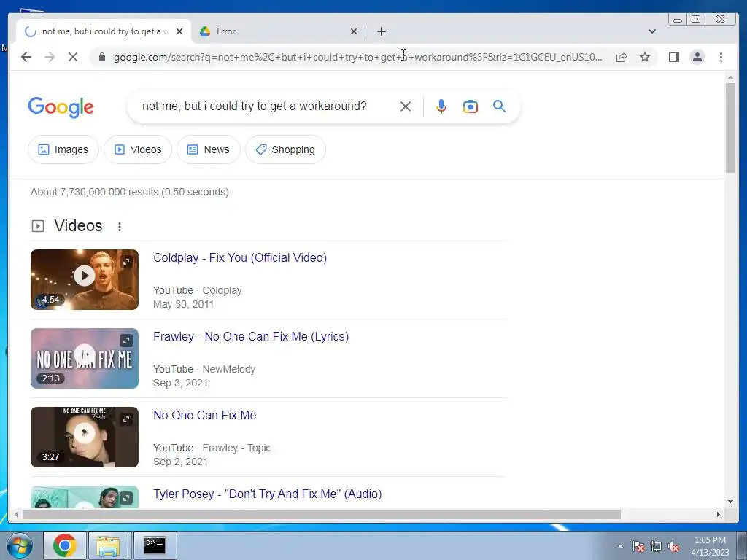Click the vertical scrollbar thumb
Viewport: 747px width, 560px height.
[730, 128]
